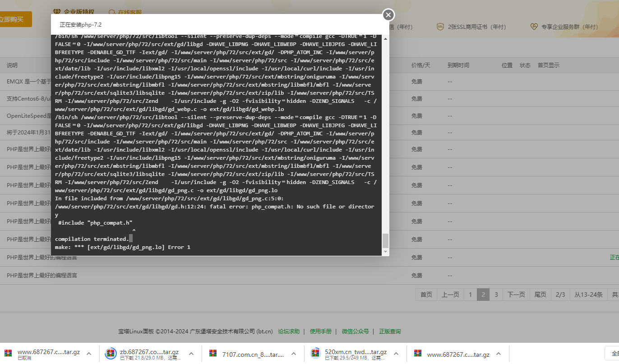Expand options chevron for zb.687267 download
Viewport: 619px width, 364px height.
[x=191, y=354]
